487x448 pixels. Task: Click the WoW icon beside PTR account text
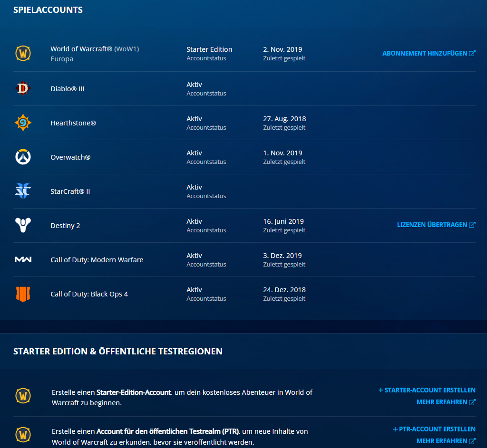click(x=23, y=434)
